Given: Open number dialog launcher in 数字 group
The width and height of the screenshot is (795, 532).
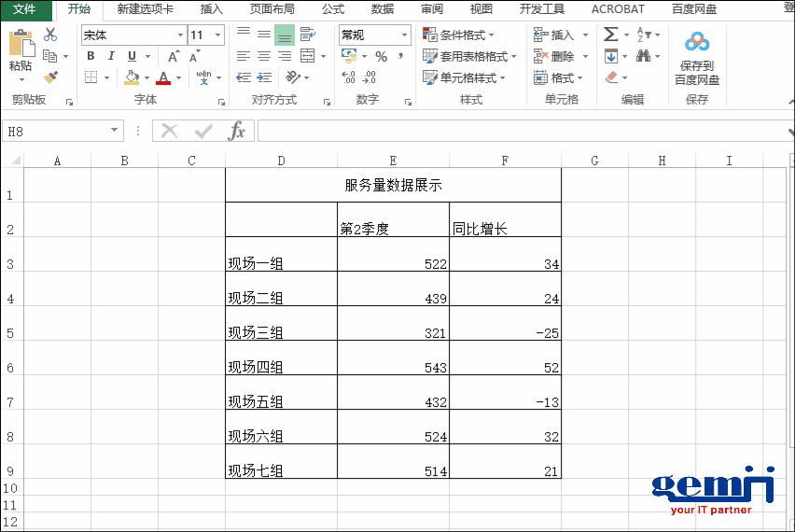Looking at the screenshot, I should tap(408, 102).
